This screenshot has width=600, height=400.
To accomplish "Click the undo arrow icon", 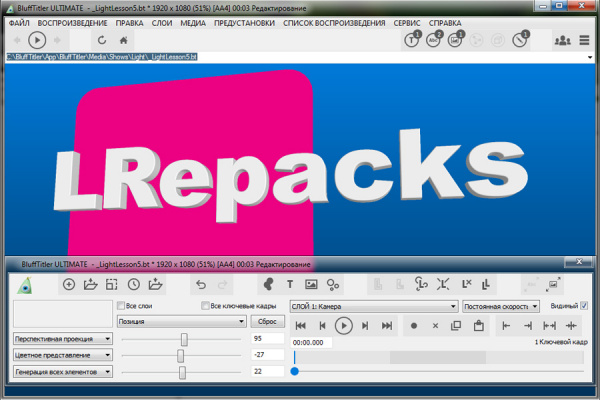I will [201, 285].
